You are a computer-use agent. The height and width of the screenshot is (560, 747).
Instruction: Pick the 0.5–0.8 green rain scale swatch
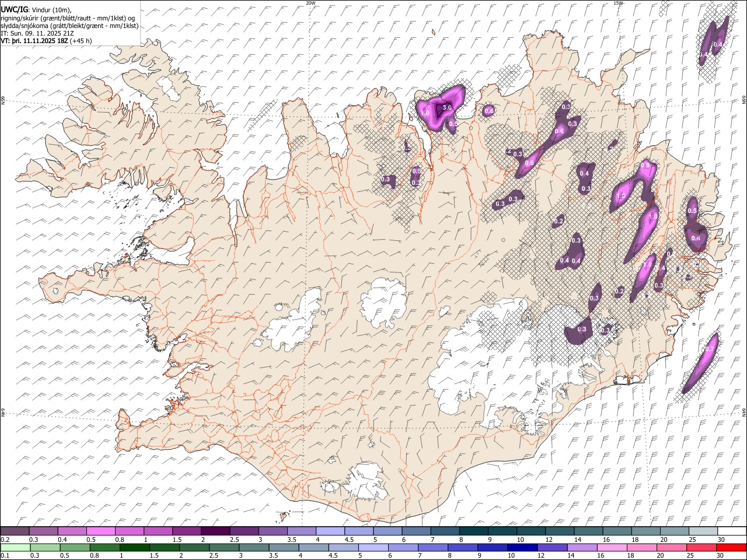[75, 547]
